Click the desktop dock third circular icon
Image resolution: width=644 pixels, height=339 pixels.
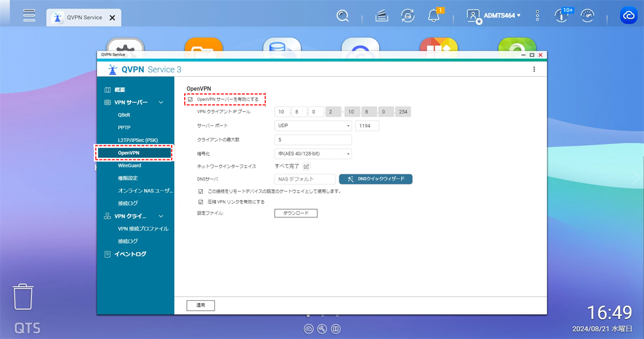(335, 329)
